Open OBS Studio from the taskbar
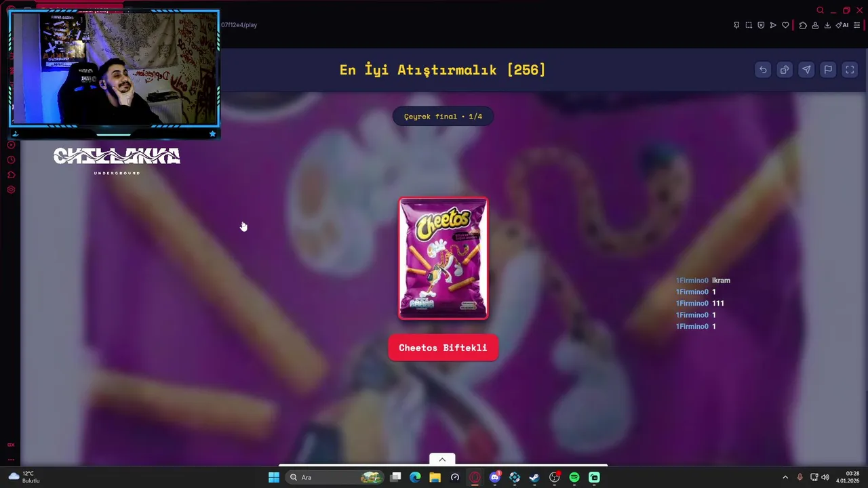 coord(555,477)
